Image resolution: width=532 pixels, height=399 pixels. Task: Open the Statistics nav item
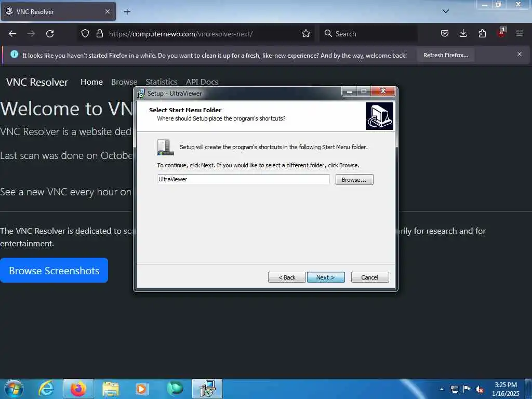point(162,82)
